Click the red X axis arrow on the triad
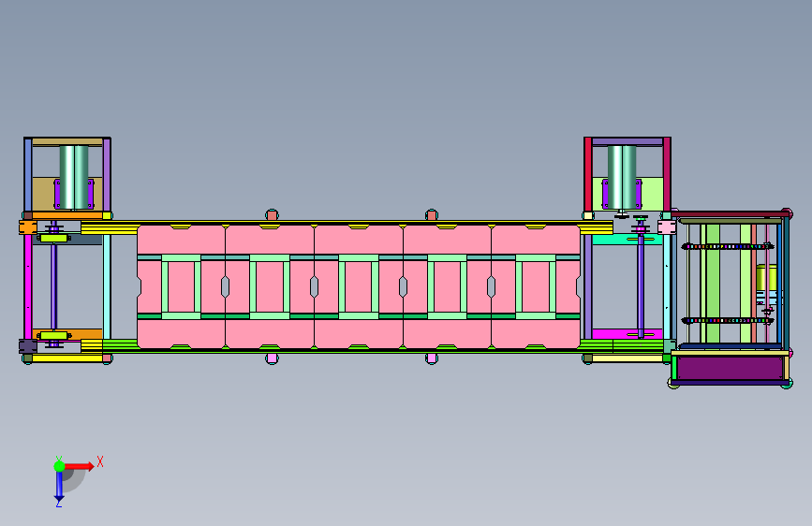Screen dimensions: 812x526 click(x=79, y=466)
